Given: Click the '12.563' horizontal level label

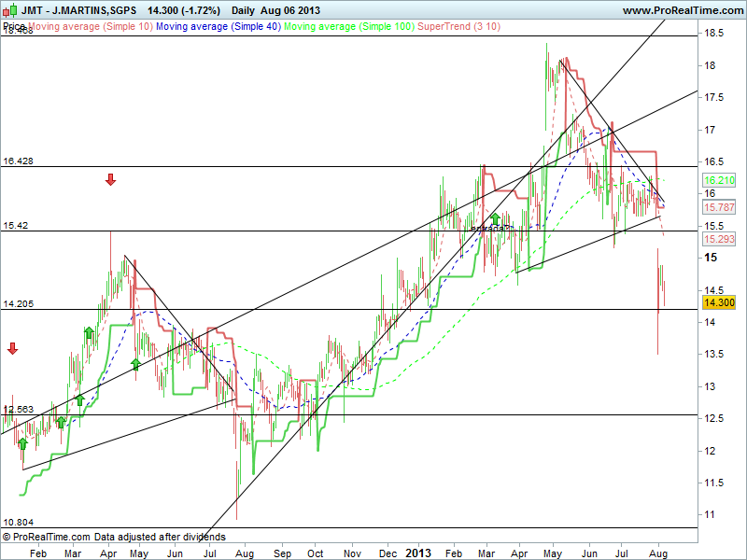Looking at the screenshot, I should [18, 409].
